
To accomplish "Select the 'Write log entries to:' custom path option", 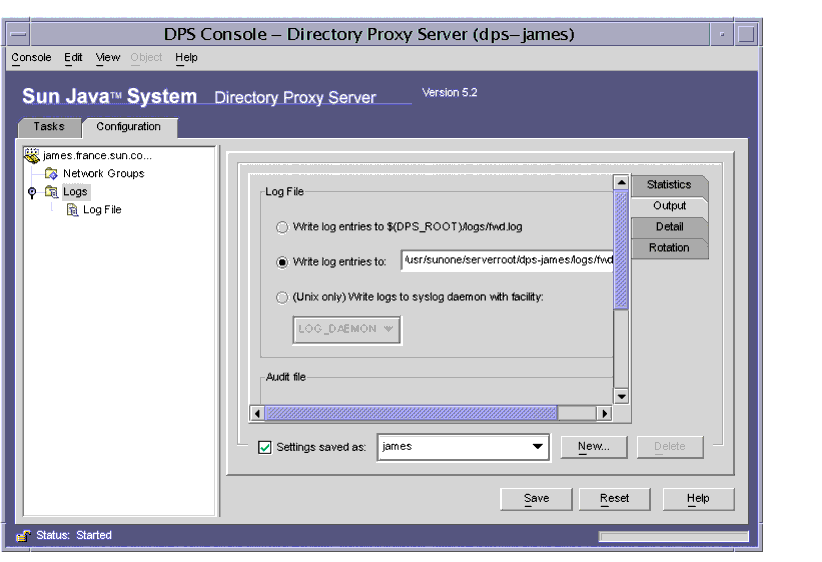I will click(282, 262).
